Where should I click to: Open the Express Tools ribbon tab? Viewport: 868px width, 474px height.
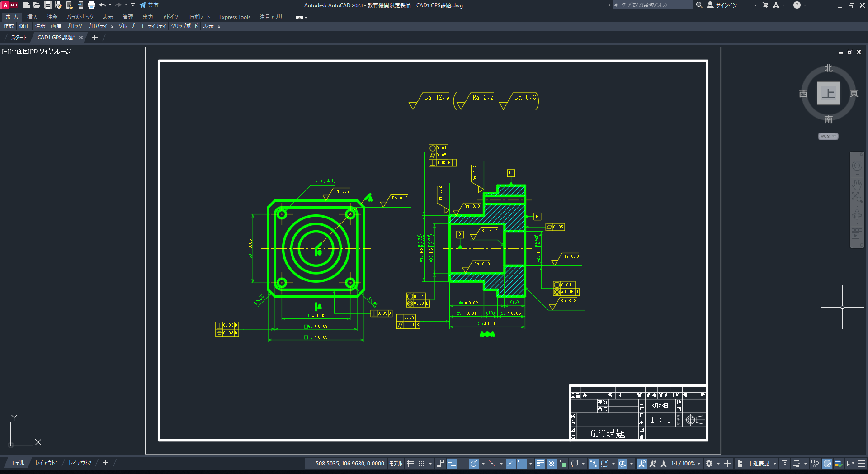point(235,17)
